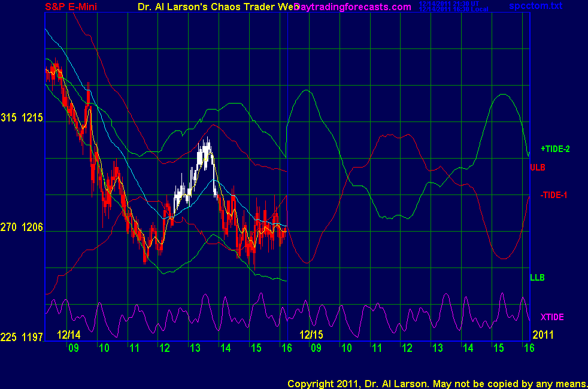The width and height of the screenshot is (588, 389).
Task: Click the "spcctom.txt" file name
Action: (535, 5)
